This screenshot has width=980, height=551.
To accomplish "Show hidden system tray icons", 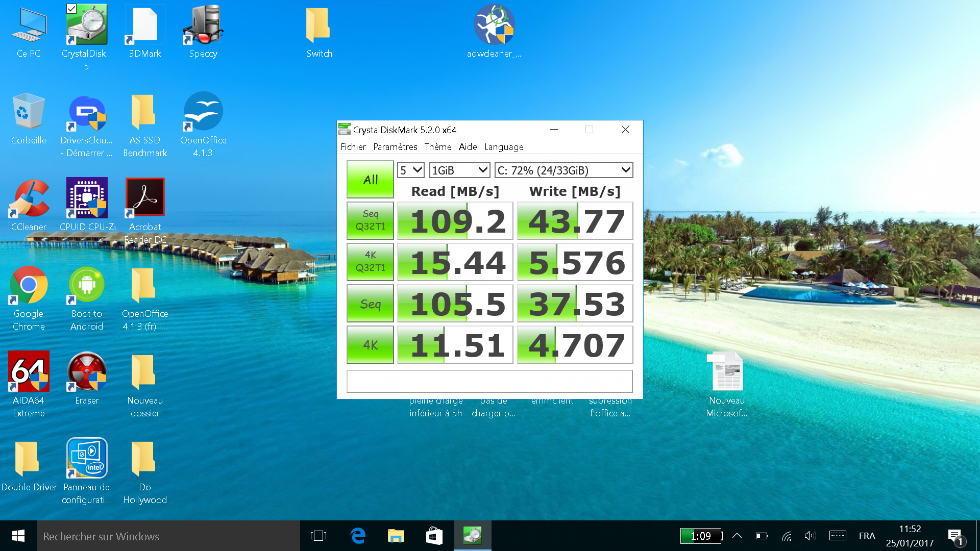I will [737, 536].
